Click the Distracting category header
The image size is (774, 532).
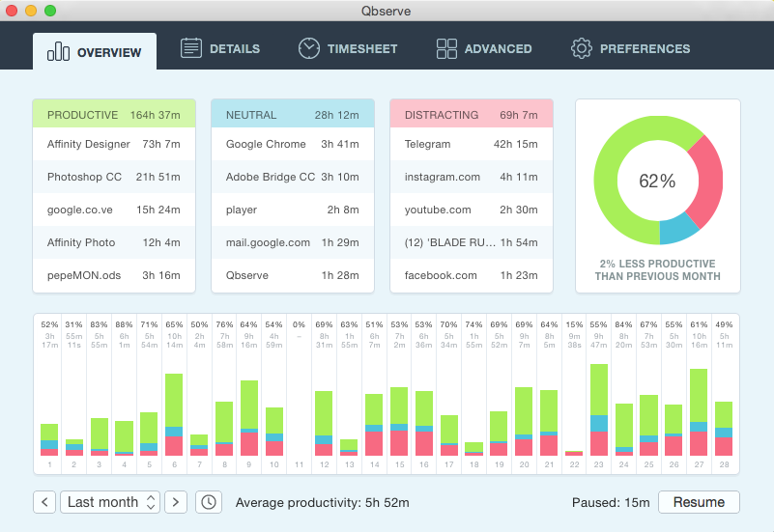[472, 115]
